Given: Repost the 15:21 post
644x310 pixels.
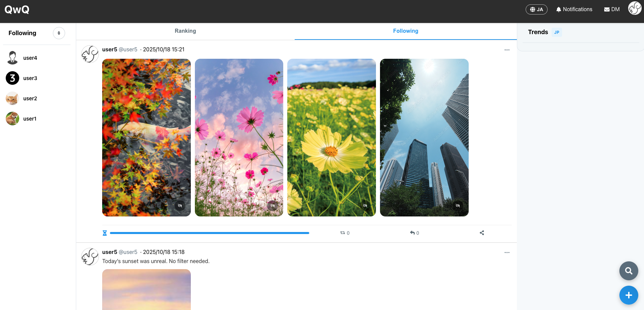Looking at the screenshot, I should [x=345, y=233].
